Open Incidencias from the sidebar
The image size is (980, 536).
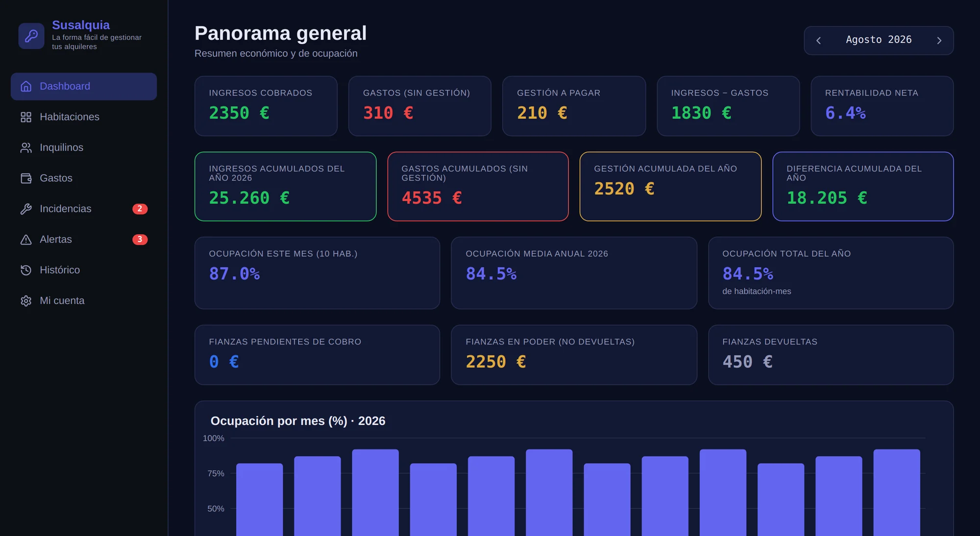pyautogui.click(x=84, y=209)
